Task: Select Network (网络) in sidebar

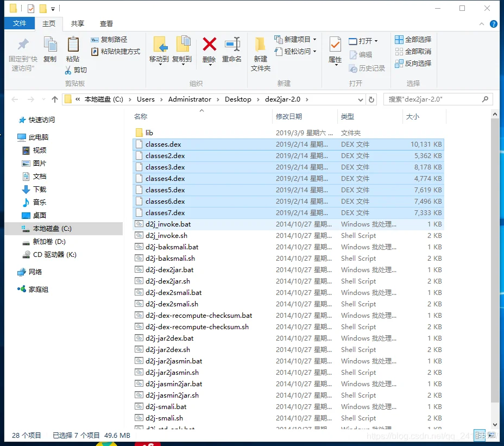Action: 30,272
